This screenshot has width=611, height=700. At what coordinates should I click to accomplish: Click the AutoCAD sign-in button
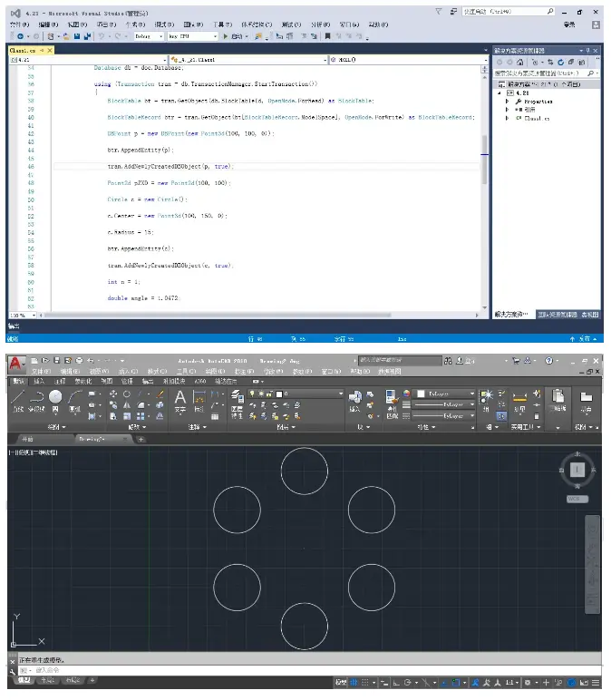464,361
